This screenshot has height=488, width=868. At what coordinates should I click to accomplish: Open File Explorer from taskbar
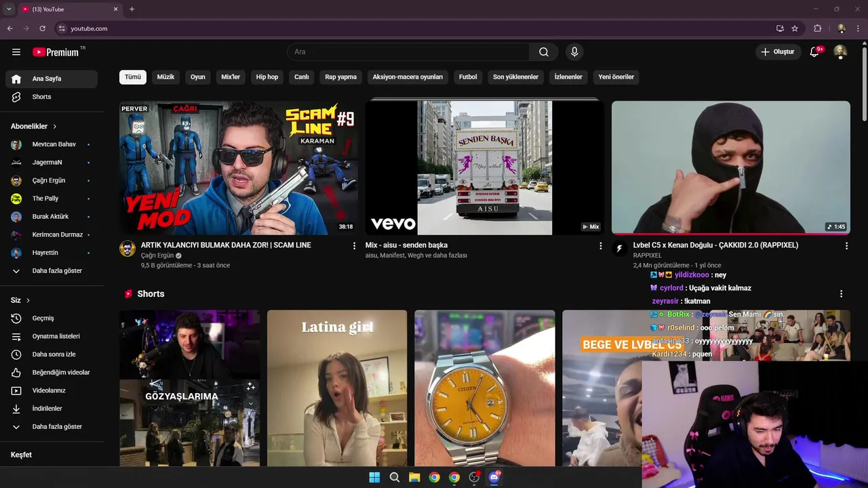[x=414, y=477]
